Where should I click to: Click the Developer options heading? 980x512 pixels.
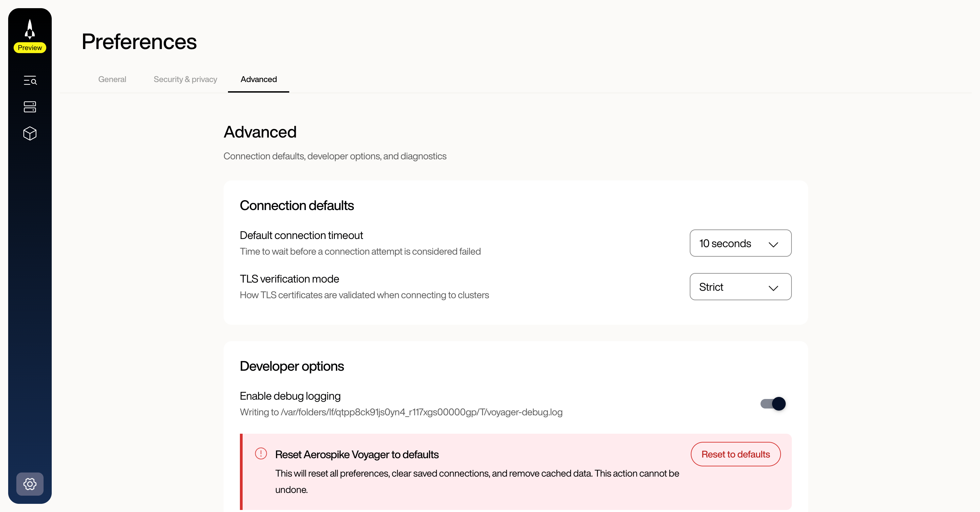291,366
